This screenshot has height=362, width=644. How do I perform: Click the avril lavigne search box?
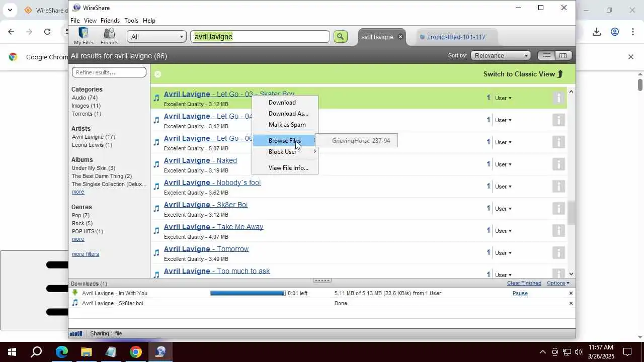tap(260, 37)
